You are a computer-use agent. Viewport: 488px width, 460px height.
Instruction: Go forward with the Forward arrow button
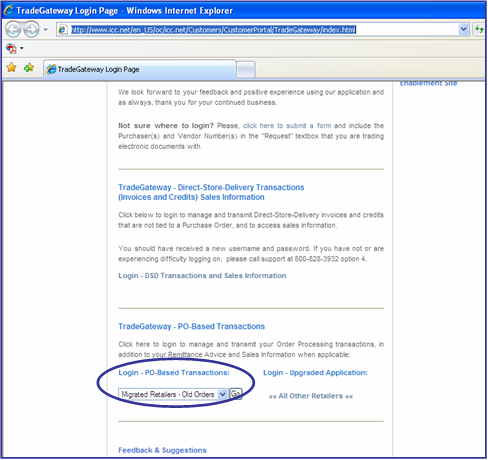point(32,30)
